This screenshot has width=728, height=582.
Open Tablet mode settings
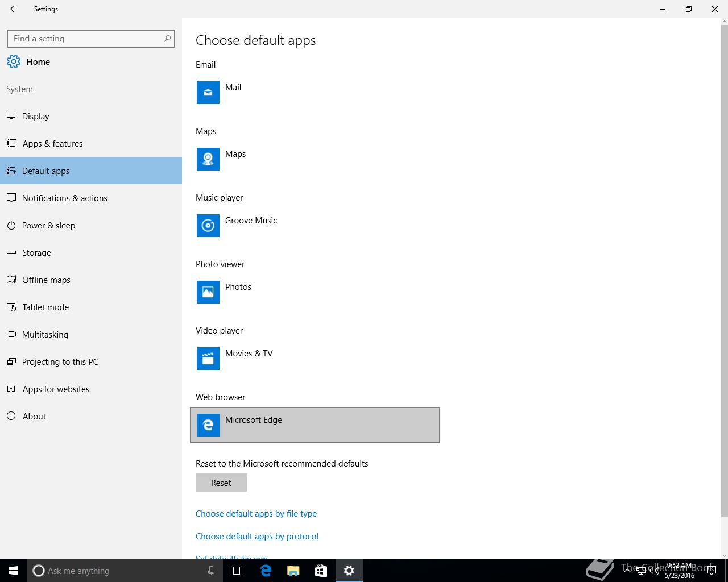[91, 307]
